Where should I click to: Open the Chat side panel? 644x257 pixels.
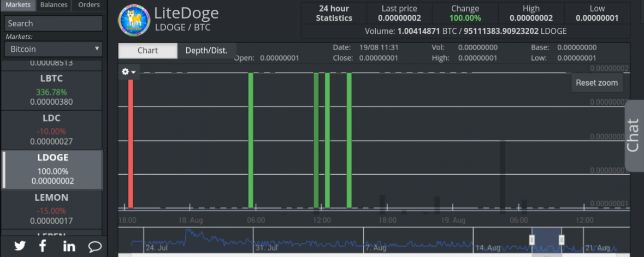click(x=634, y=135)
